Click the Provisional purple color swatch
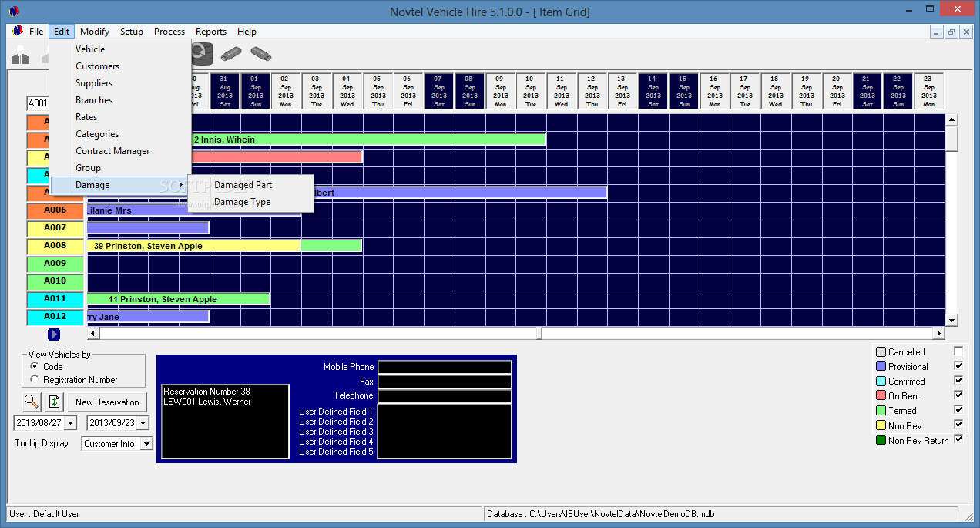The width and height of the screenshot is (980, 528). point(881,366)
